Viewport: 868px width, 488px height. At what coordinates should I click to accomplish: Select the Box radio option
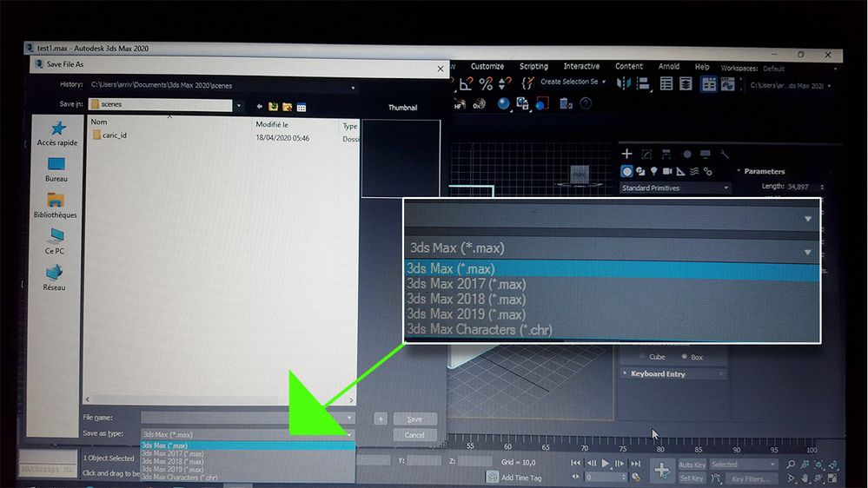[x=692, y=357]
